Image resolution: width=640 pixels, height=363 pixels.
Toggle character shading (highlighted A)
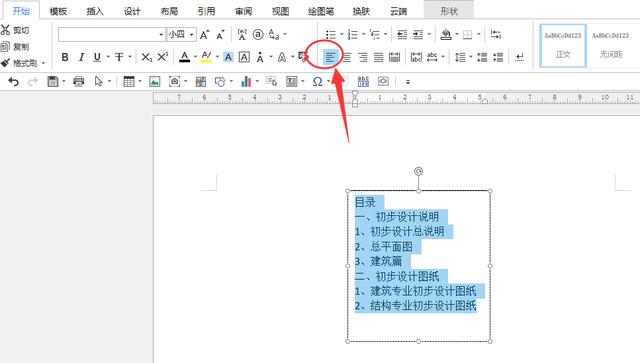(228, 57)
